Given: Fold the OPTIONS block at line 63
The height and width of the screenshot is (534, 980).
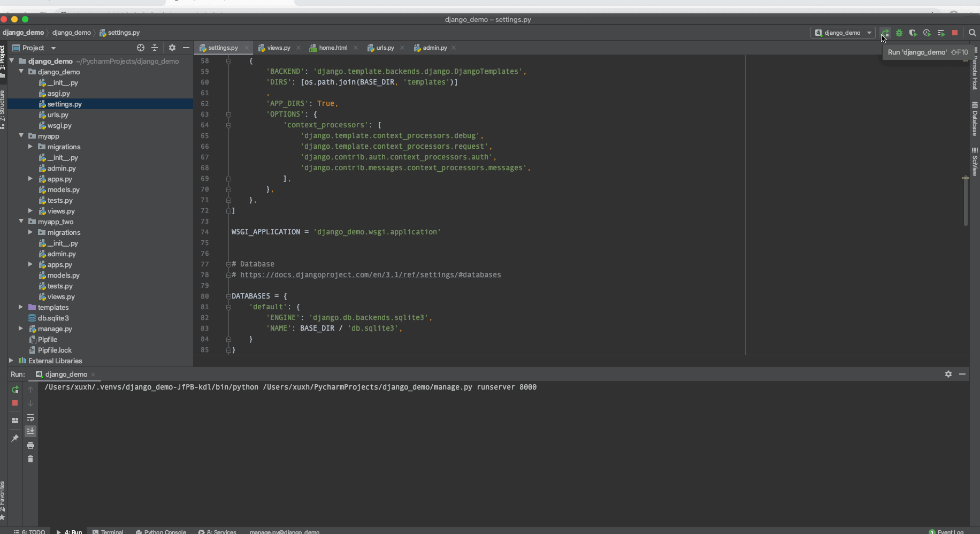Looking at the screenshot, I should (x=228, y=115).
